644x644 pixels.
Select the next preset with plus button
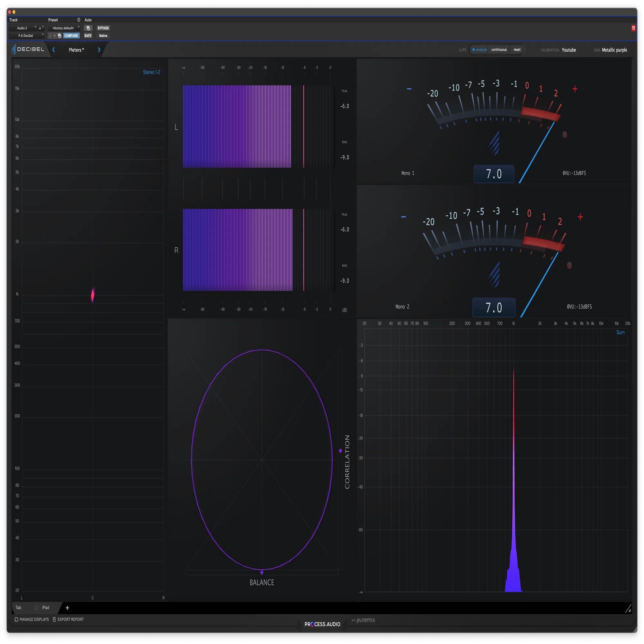click(55, 36)
